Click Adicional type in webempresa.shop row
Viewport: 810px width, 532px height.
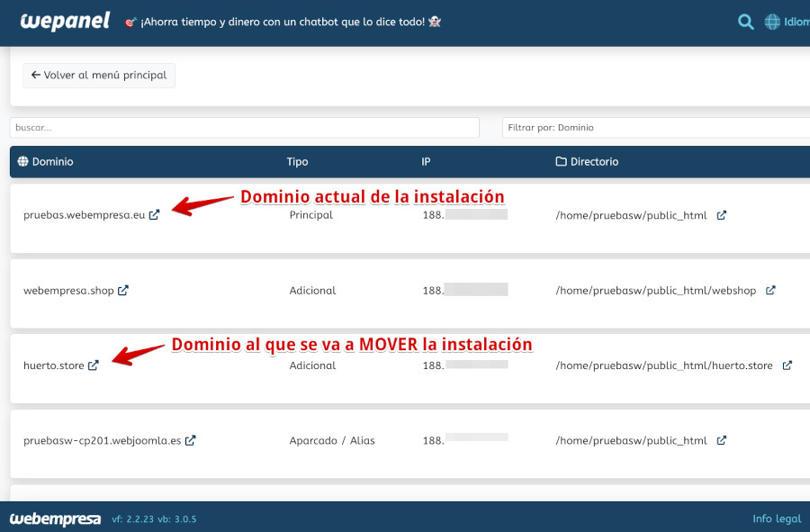(x=312, y=290)
